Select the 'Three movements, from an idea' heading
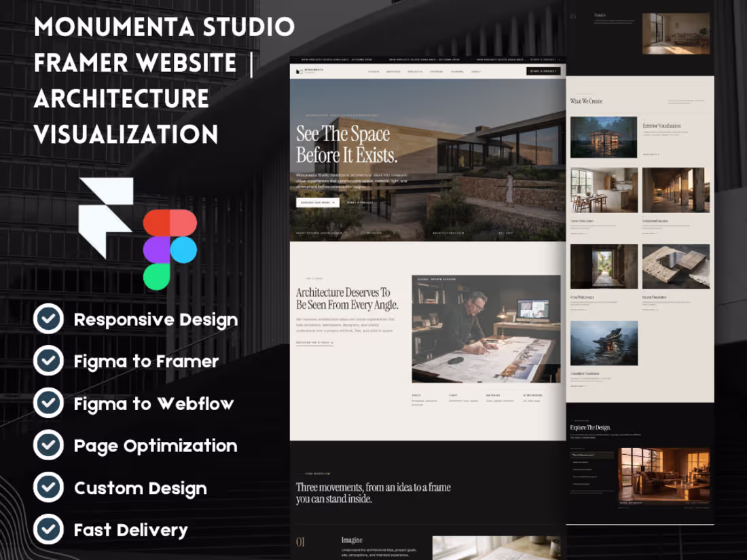This screenshot has height=560, width=747. (x=373, y=493)
